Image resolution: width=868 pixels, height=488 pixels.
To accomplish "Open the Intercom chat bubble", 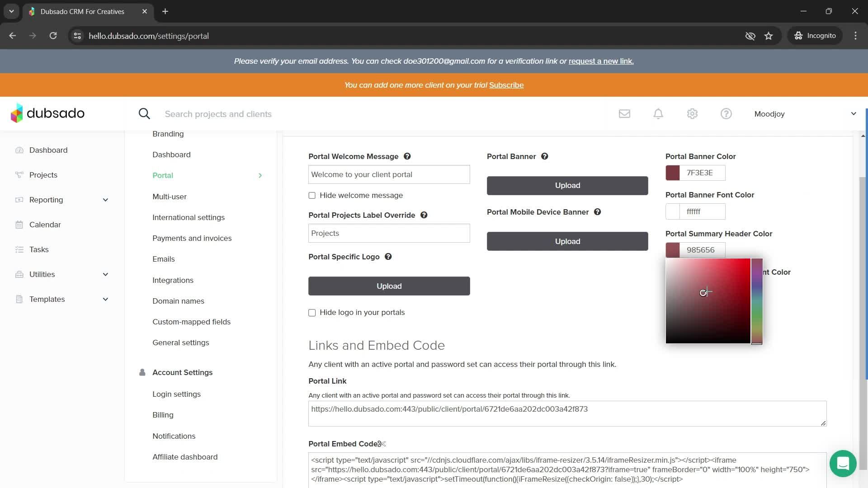I will pos(843,464).
